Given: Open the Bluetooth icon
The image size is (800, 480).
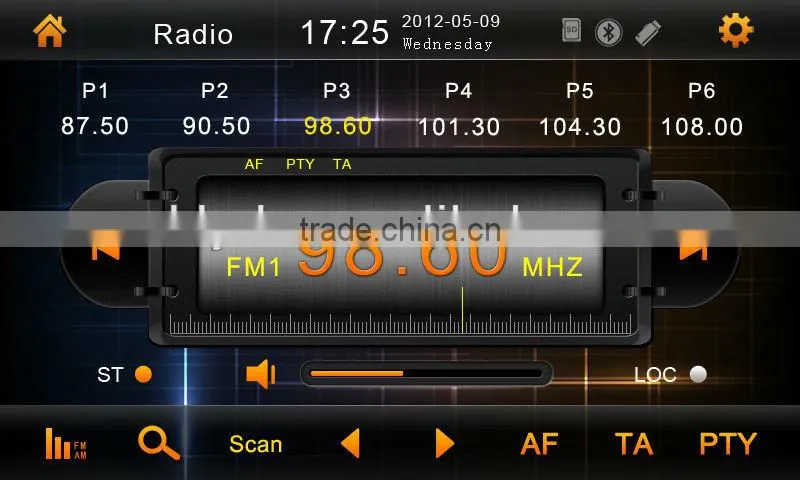Looking at the screenshot, I should pos(609,33).
